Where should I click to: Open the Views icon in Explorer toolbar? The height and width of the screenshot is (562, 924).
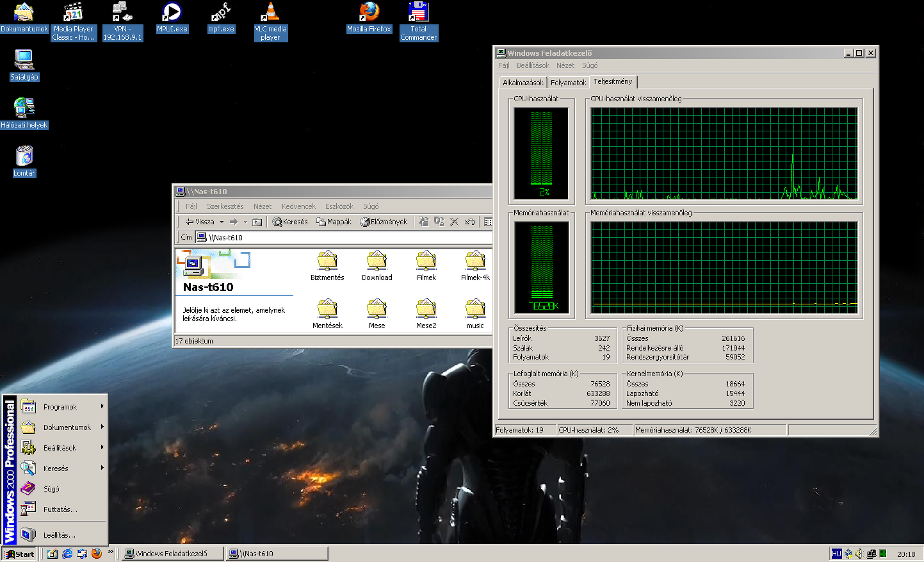pyautogui.click(x=488, y=222)
